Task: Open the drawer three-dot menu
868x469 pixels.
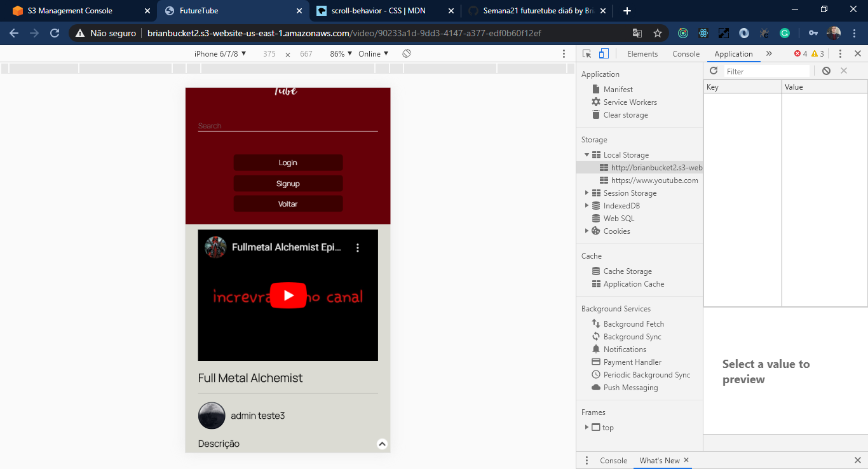Action: (x=585, y=461)
